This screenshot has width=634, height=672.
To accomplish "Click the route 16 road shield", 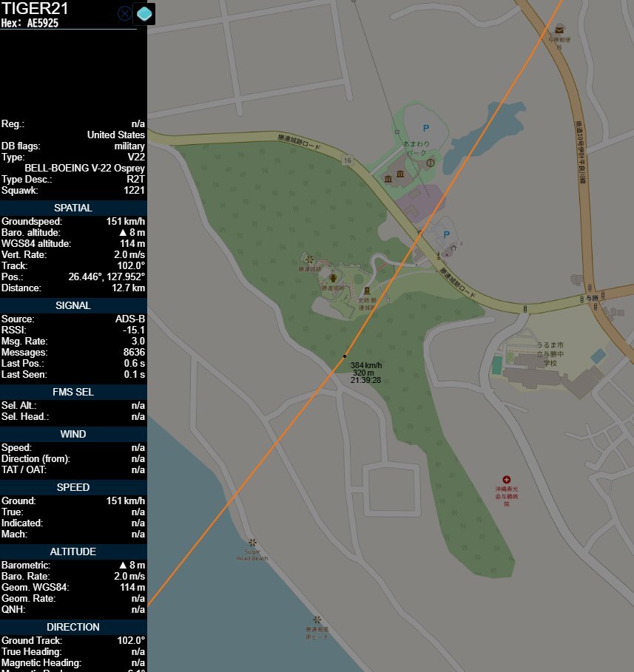I will (x=346, y=160).
